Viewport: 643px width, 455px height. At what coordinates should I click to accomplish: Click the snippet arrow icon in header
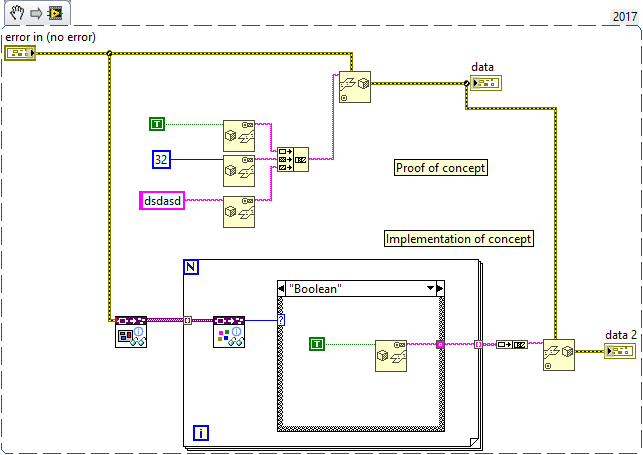click(36, 14)
